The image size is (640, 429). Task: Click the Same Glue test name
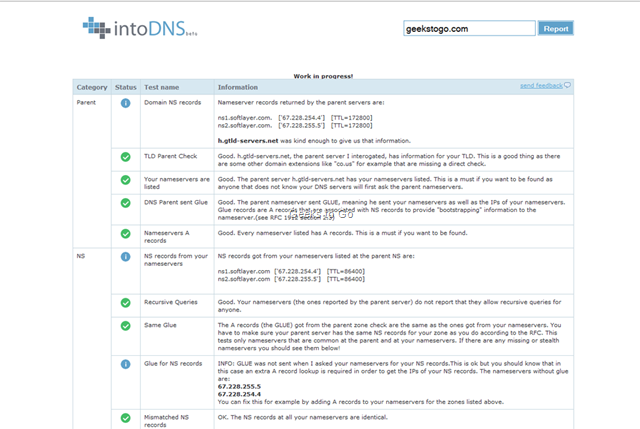160,325
